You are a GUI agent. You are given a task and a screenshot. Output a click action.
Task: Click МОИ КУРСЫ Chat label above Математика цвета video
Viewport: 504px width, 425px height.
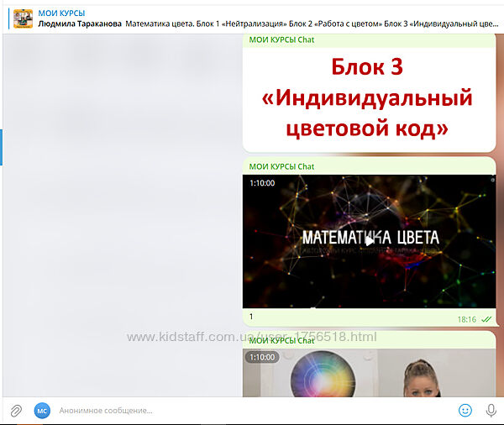tap(281, 166)
